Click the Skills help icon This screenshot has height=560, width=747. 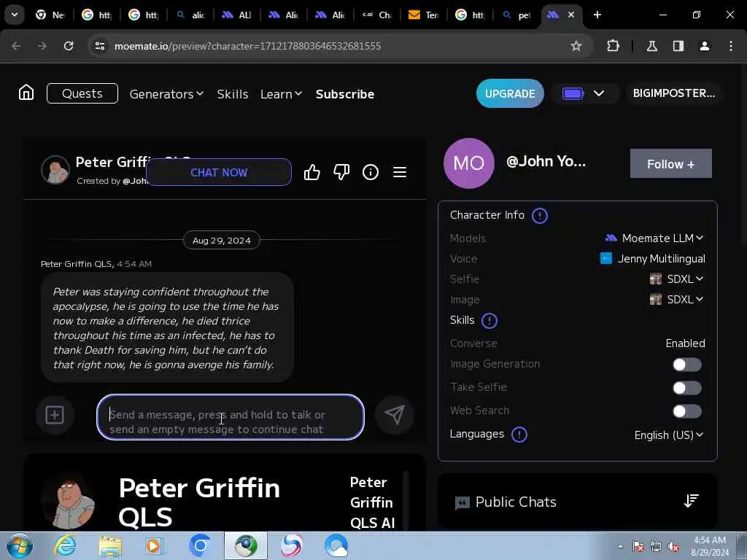tap(489, 321)
